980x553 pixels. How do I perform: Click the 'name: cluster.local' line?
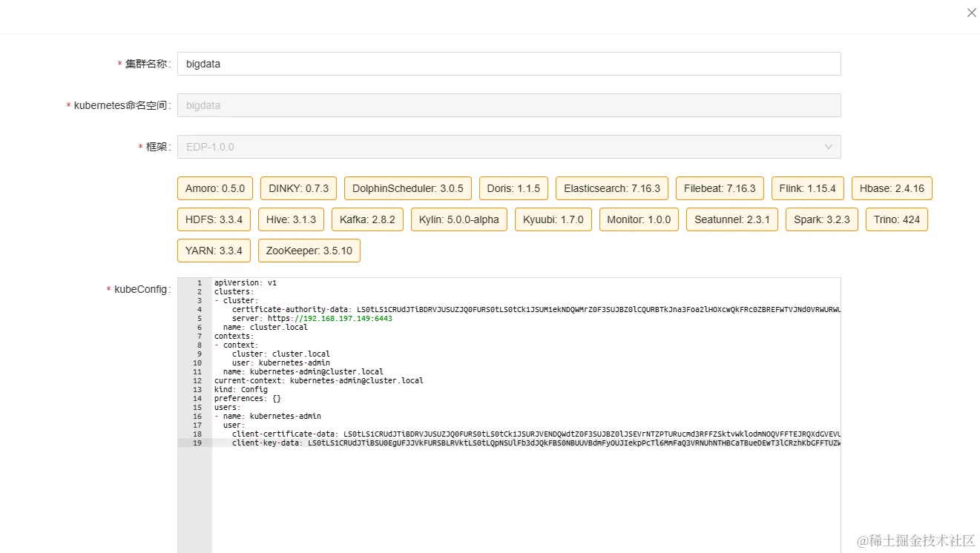coord(266,328)
